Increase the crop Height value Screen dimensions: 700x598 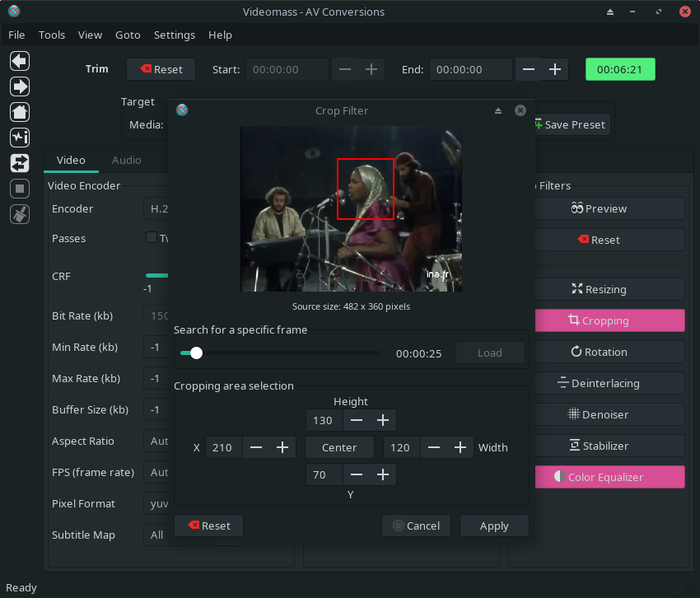point(383,420)
